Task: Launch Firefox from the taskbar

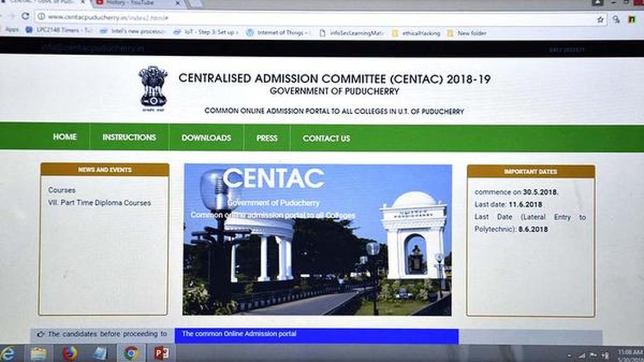Action: [x=69, y=354]
